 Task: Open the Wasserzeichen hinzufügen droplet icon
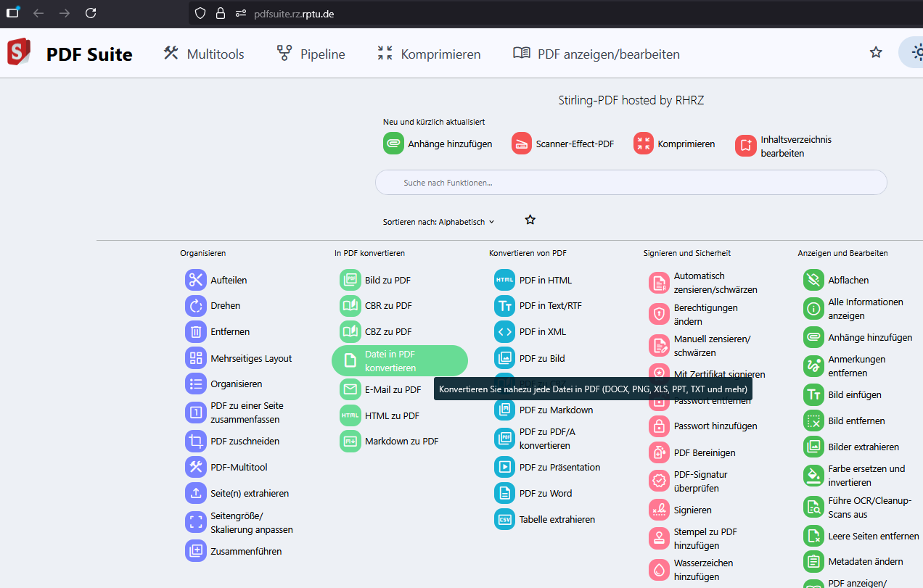pyautogui.click(x=659, y=570)
